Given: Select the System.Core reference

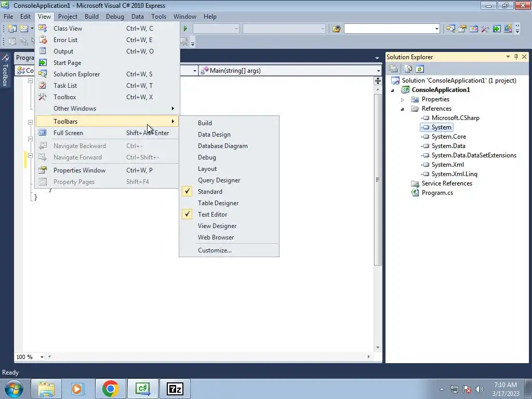Looking at the screenshot, I should tap(448, 137).
